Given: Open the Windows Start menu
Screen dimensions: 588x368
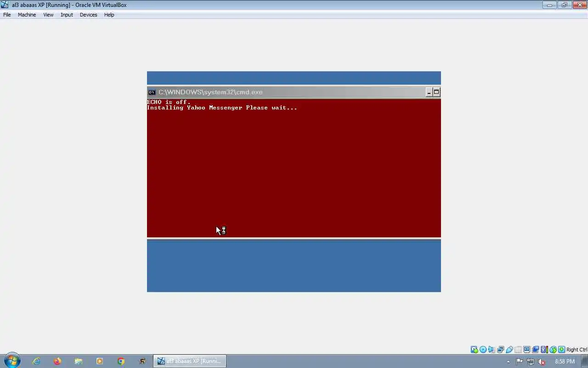Looking at the screenshot, I should coord(12,361).
